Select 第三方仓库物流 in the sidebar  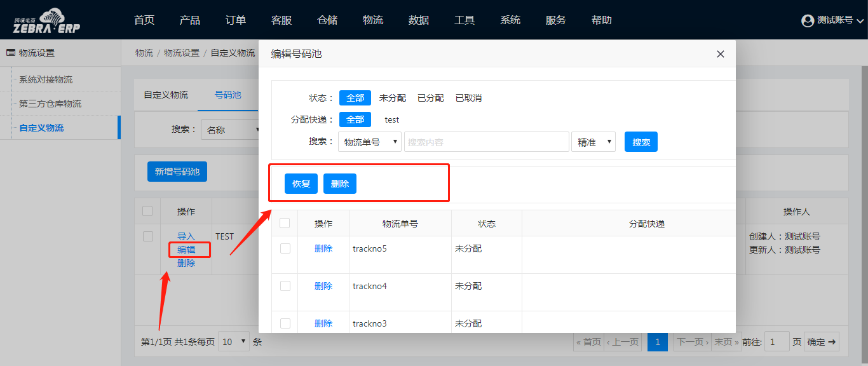pyautogui.click(x=50, y=104)
